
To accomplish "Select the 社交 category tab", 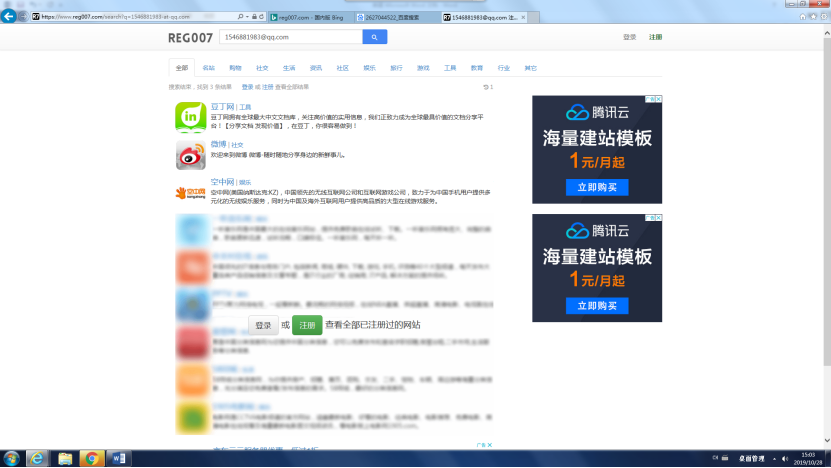I will [x=262, y=68].
